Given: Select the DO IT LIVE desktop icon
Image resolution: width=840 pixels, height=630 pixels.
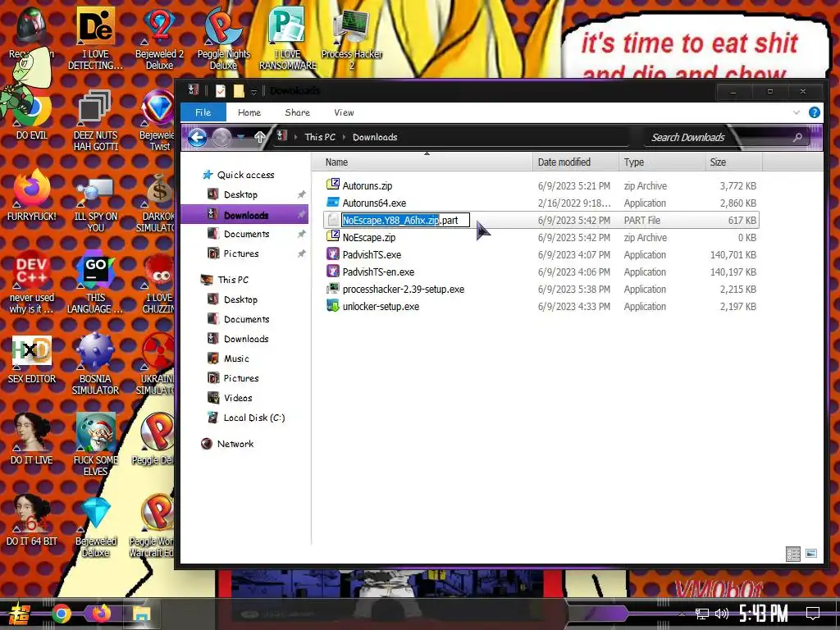Looking at the screenshot, I should point(32,440).
